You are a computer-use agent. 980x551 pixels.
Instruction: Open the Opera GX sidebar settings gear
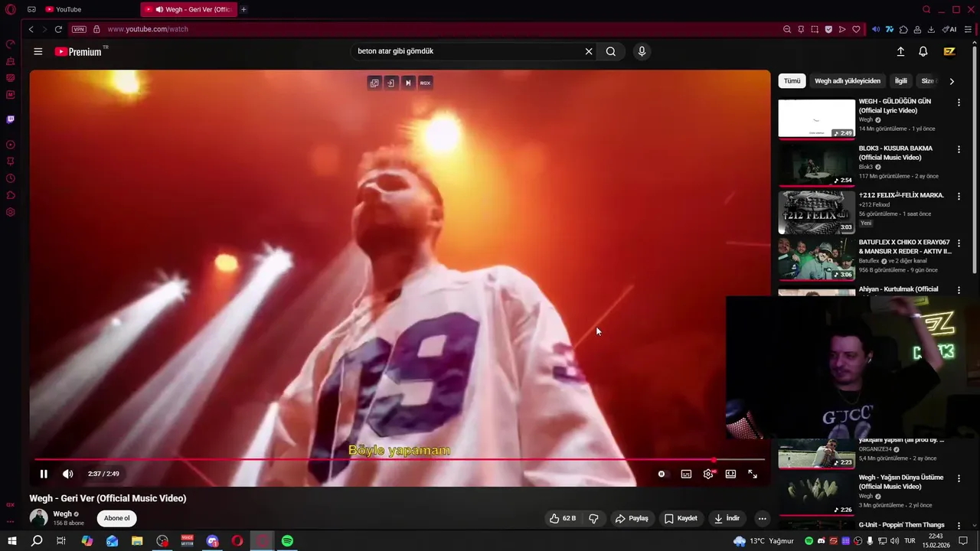click(11, 212)
